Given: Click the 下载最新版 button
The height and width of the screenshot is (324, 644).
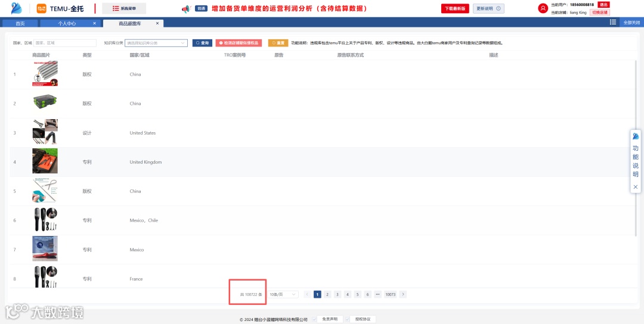Looking at the screenshot, I should (x=455, y=8).
